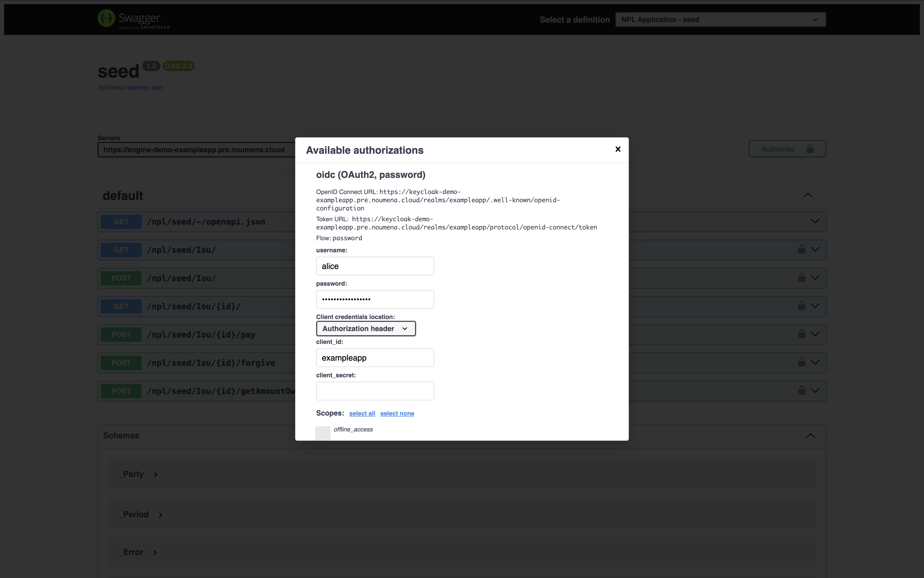Open the /npl/seed/-/openapi.json link
Image resolution: width=924 pixels, height=578 pixels.
click(130, 88)
